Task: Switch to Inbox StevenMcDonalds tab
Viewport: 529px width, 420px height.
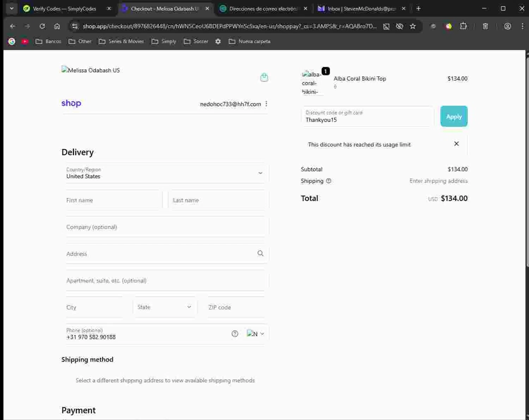Action: tap(361, 8)
